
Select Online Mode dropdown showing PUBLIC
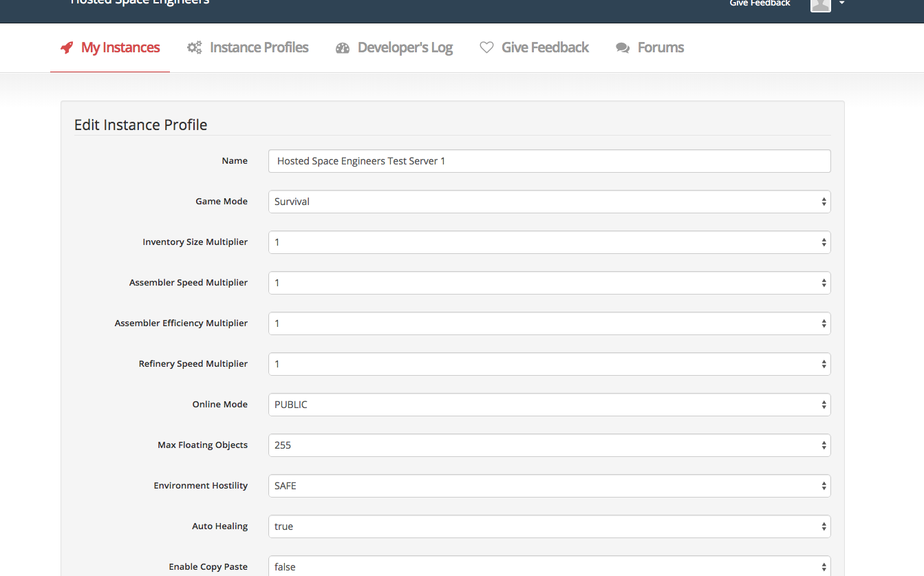click(x=549, y=405)
